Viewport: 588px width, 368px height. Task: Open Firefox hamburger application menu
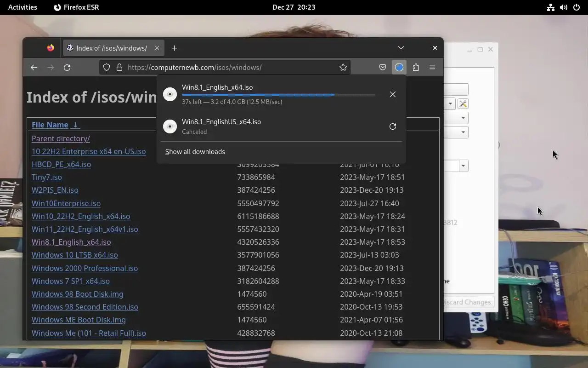point(432,67)
